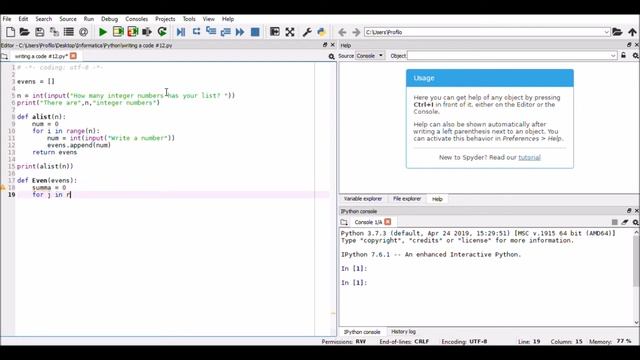The height and width of the screenshot is (360, 640).
Task: Click the @ symbol finder icon
Action: [x=83, y=32]
